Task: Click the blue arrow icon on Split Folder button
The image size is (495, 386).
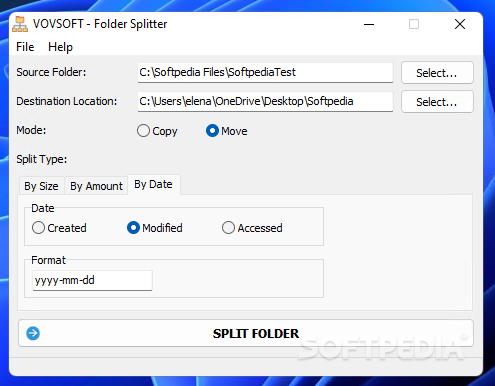Action: (x=33, y=333)
